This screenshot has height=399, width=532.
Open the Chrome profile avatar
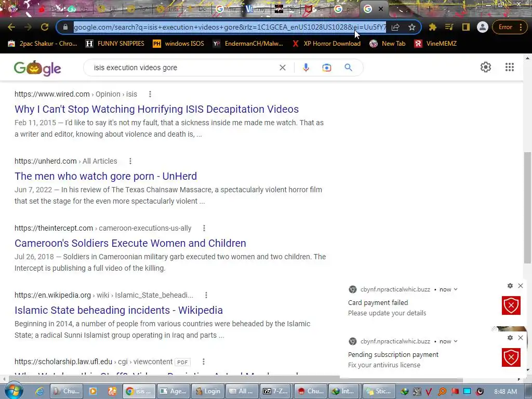482,27
